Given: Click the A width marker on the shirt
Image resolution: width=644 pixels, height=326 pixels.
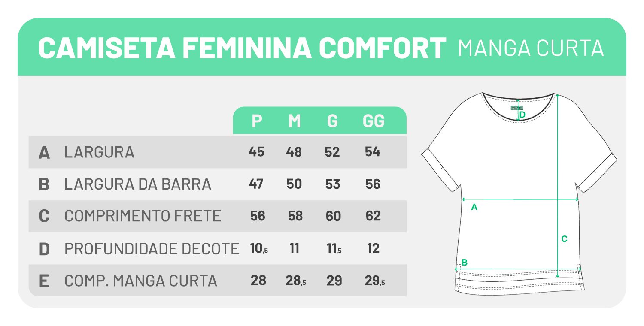Looking at the screenshot, I should pos(474,207).
